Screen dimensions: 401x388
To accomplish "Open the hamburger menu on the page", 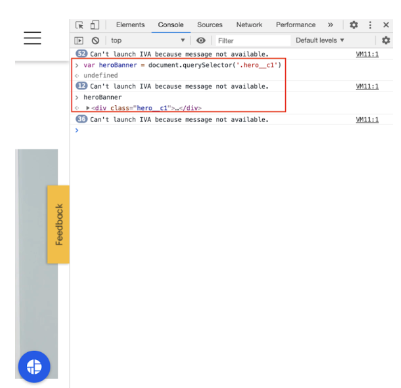I will 32,38.
